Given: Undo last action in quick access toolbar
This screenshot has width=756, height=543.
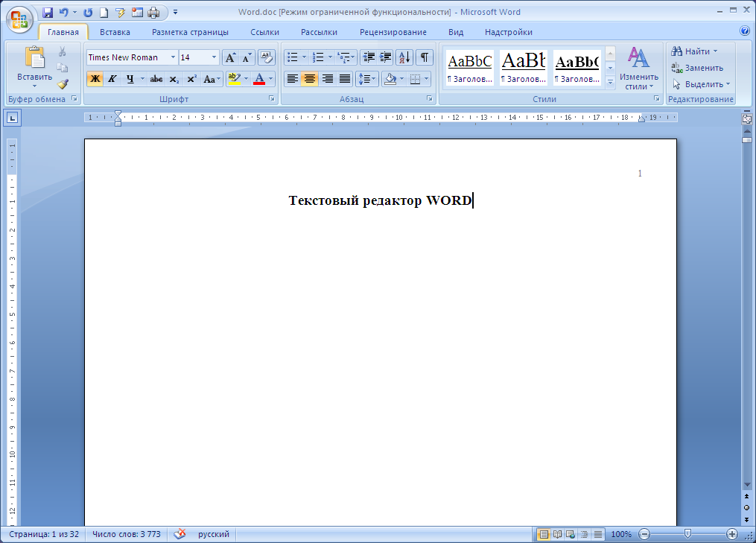Looking at the screenshot, I should (63, 12).
